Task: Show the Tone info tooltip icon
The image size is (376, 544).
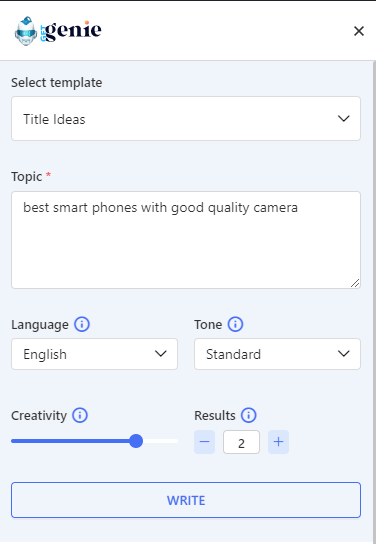Action: click(x=235, y=324)
